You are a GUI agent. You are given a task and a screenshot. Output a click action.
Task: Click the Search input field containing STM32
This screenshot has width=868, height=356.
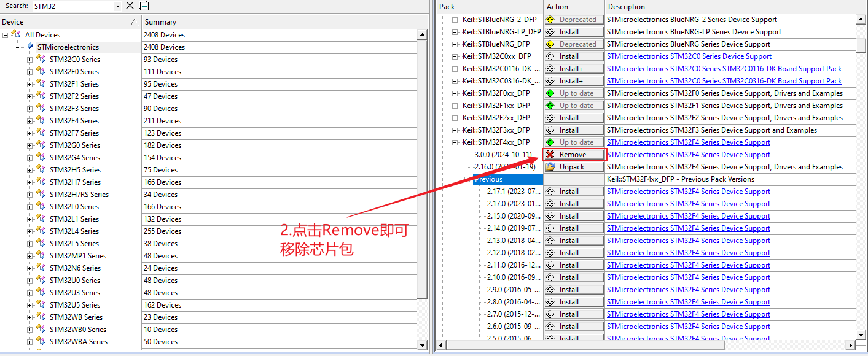click(72, 6)
